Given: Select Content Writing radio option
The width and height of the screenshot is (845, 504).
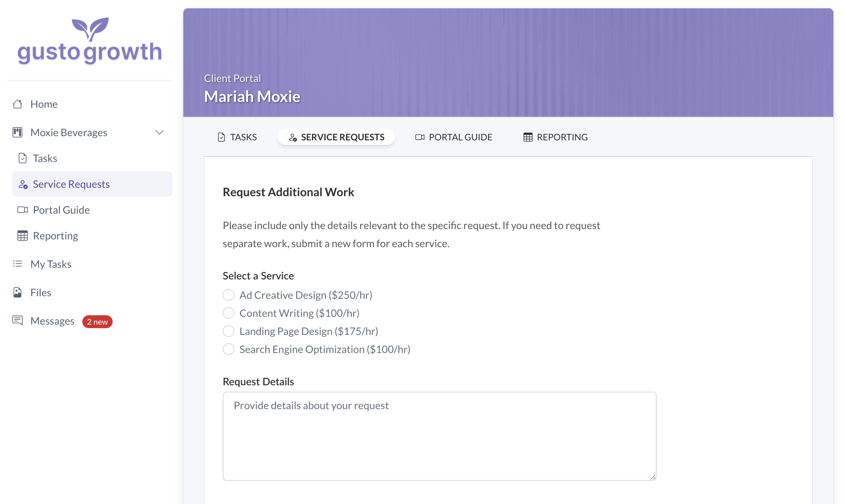Looking at the screenshot, I should click(228, 313).
